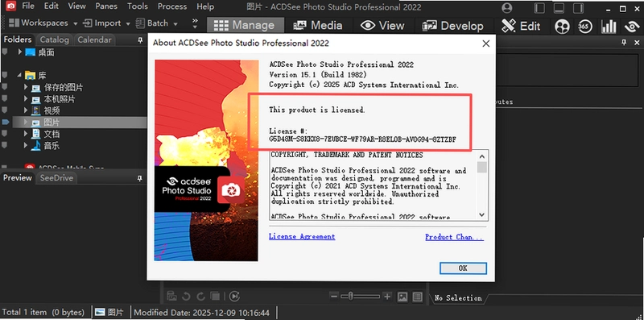Expand the 保存的图片 folder

(x=26, y=87)
